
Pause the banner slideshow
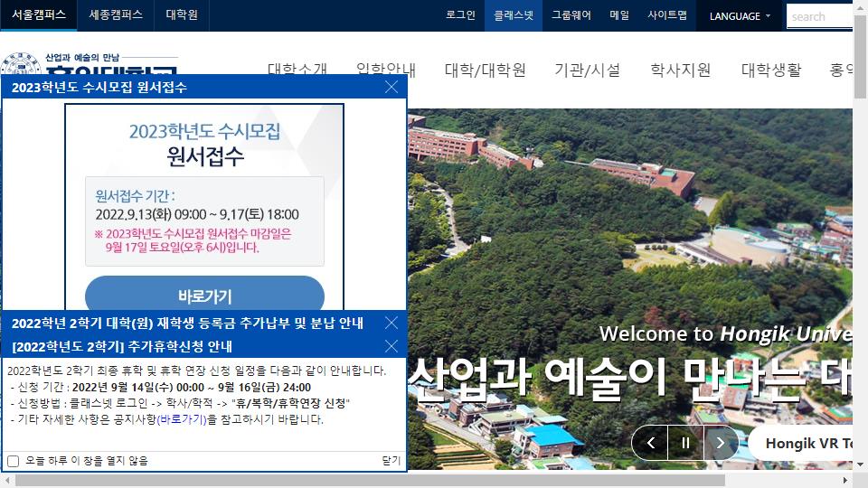(x=685, y=443)
